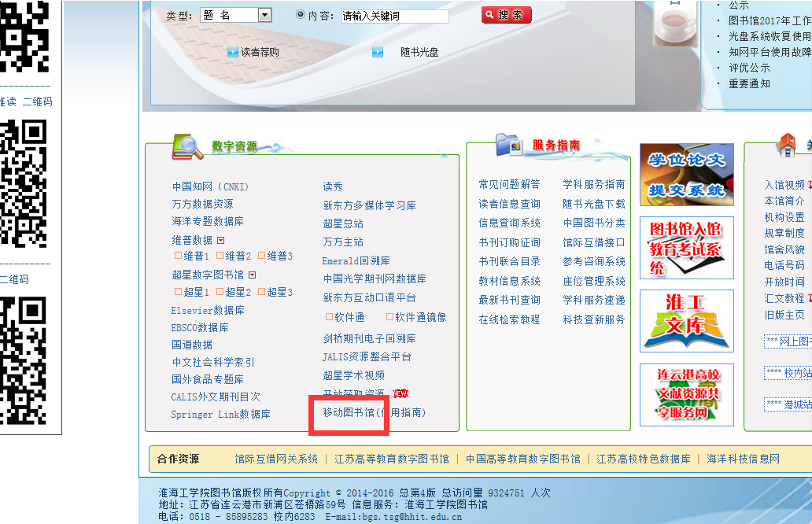
Task: Click the keyword input field 请输入关键词
Action: coord(394,16)
